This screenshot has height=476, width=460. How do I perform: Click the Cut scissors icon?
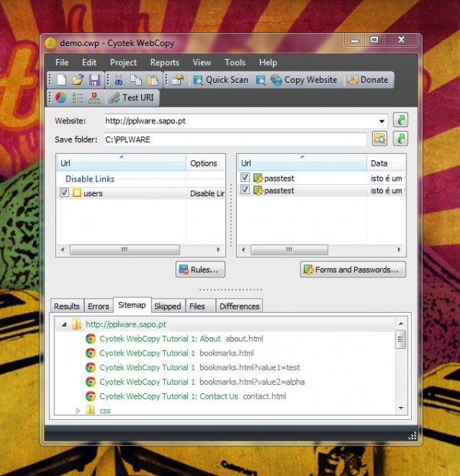(x=119, y=80)
